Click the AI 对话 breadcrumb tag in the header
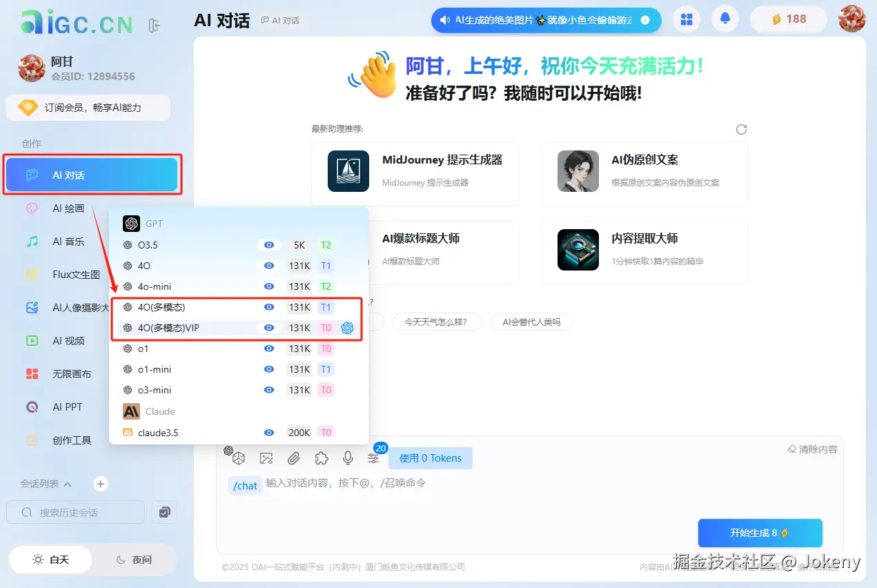The image size is (877, 588). coord(280,21)
